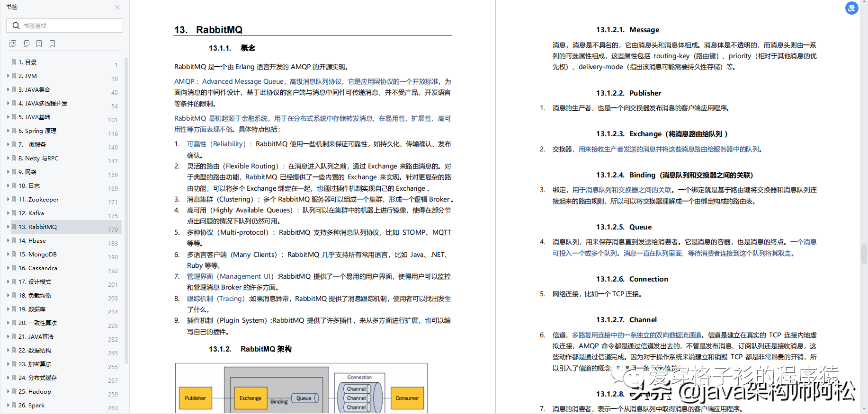868x414 pixels.
Task: Expand the 17. 设计模式 bookmark
Action: 8,282
